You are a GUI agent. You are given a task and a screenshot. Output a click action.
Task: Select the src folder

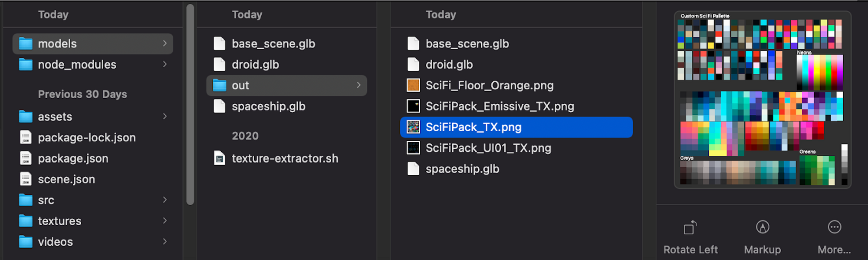46,200
